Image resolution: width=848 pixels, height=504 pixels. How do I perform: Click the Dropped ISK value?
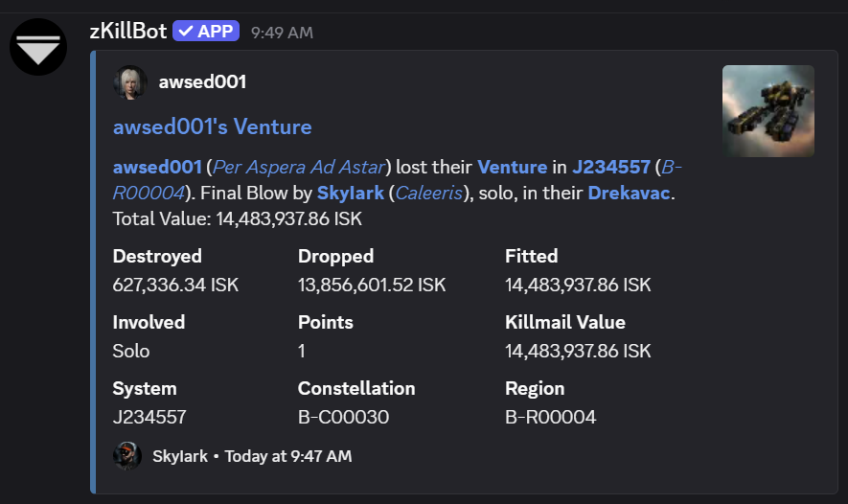(x=372, y=285)
